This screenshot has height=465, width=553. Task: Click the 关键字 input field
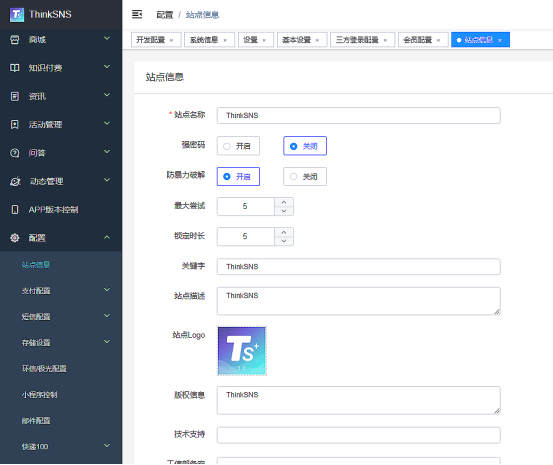(359, 266)
